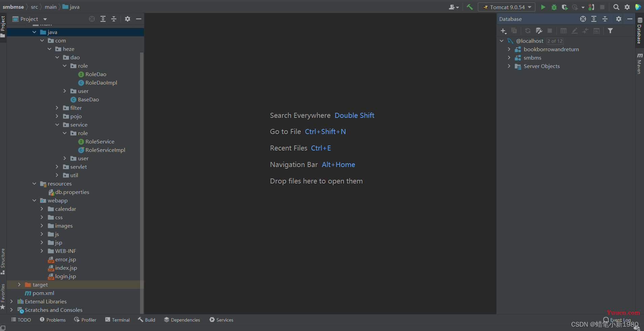The width and height of the screenshot is (644, 331).
Task: Click the Database refresh icon
Action: point(528,31)
